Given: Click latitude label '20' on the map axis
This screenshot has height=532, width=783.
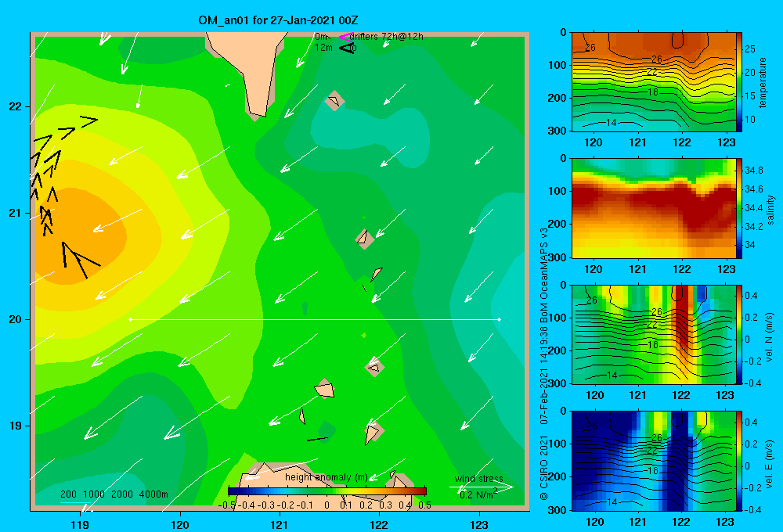Looking at the screenshot, I should (x=15, y=319).
